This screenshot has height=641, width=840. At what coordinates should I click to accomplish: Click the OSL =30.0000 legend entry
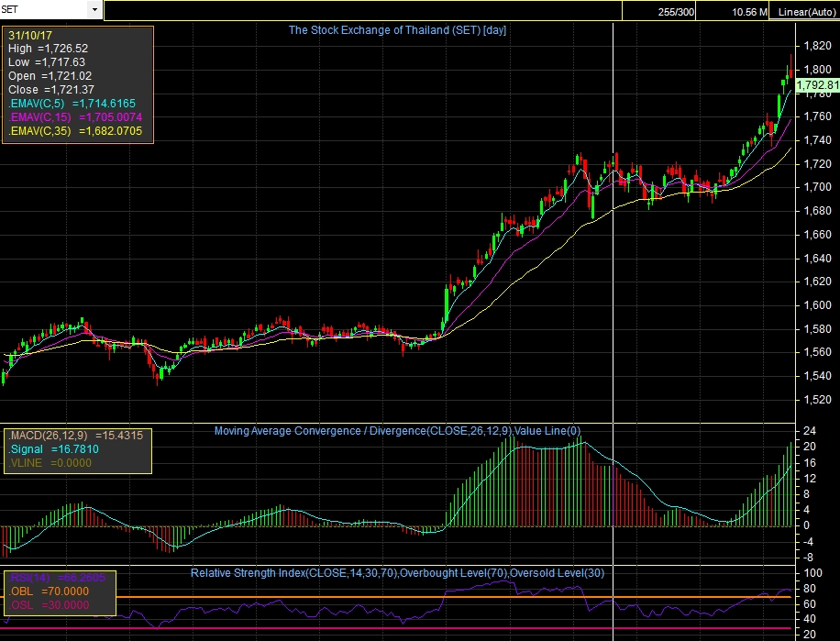50,605
